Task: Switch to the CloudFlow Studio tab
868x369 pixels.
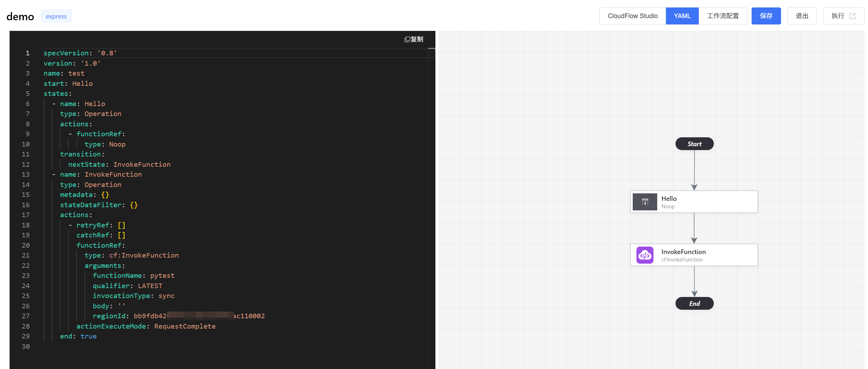Action: click(x=632, y=16)
